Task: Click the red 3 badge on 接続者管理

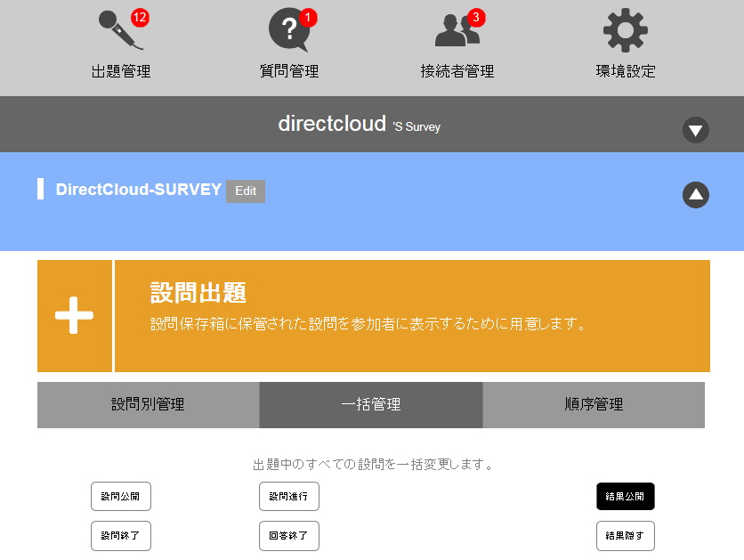Action: [x=476, y=18]
